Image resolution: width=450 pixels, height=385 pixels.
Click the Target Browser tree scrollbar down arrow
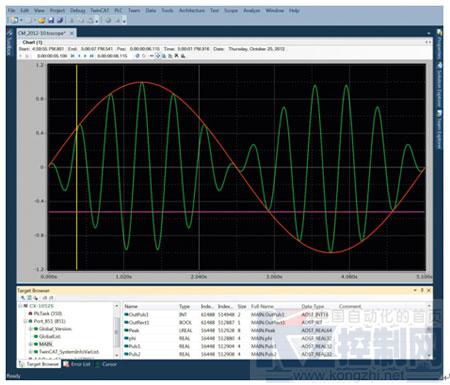[x=117, y=355]
